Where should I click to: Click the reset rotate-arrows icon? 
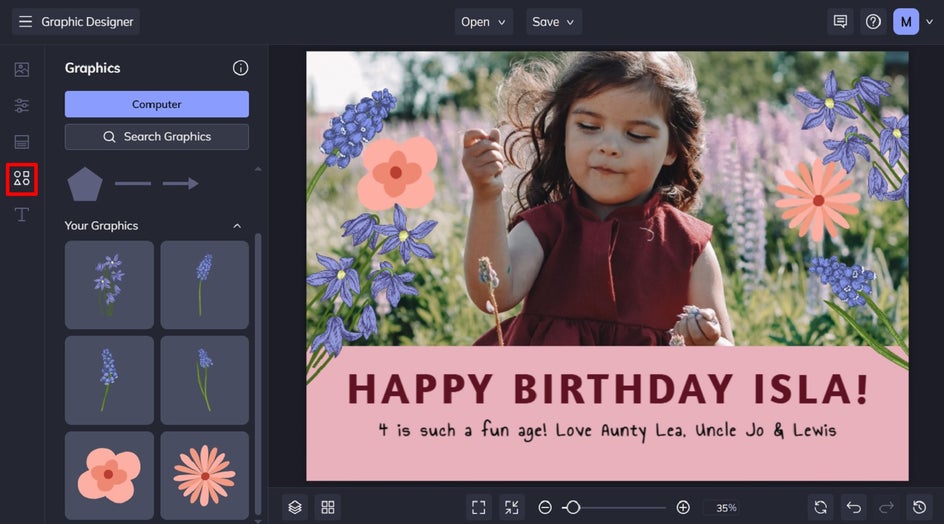[821, 507]
